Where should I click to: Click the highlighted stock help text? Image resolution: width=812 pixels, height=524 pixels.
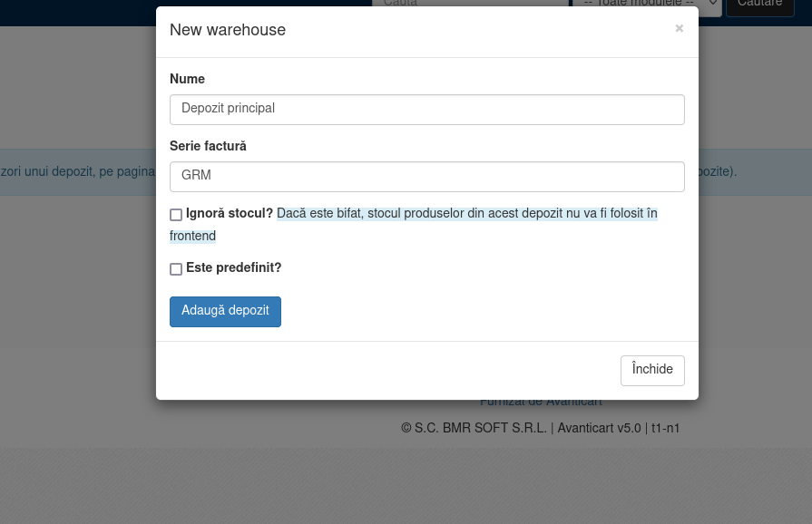coord(414,225)
